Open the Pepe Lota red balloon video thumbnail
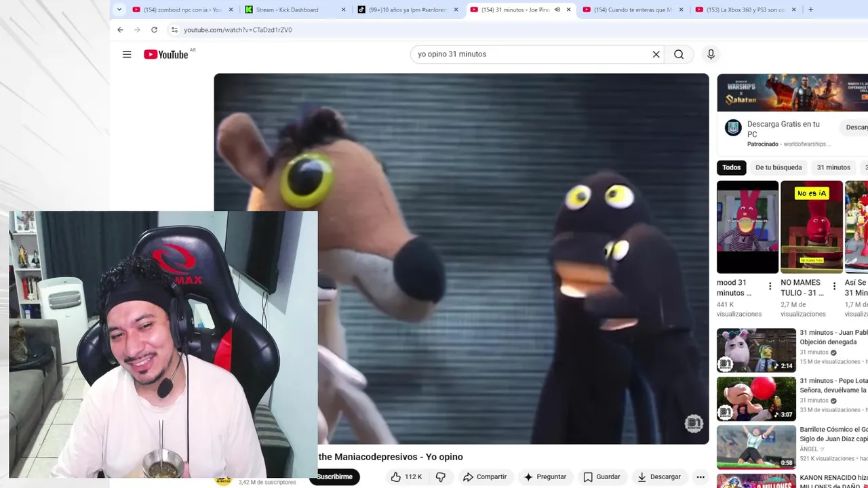The image size is (868, 488). click(756, 399)
